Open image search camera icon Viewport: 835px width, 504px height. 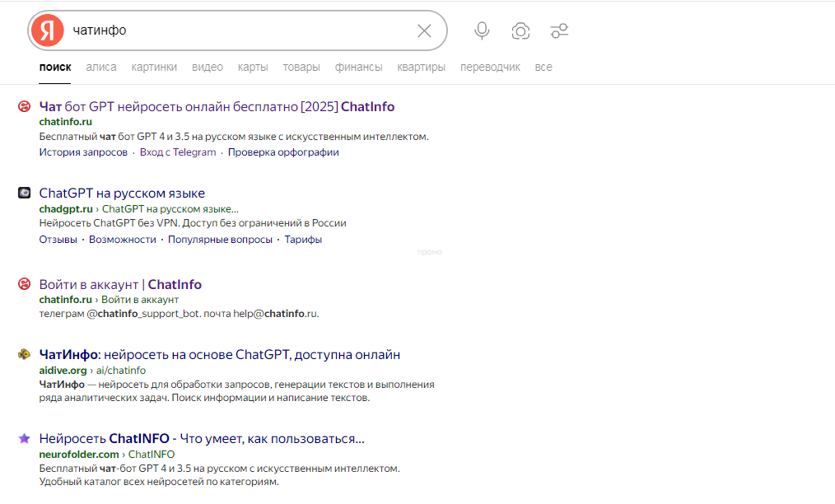[x=520, y=31]
